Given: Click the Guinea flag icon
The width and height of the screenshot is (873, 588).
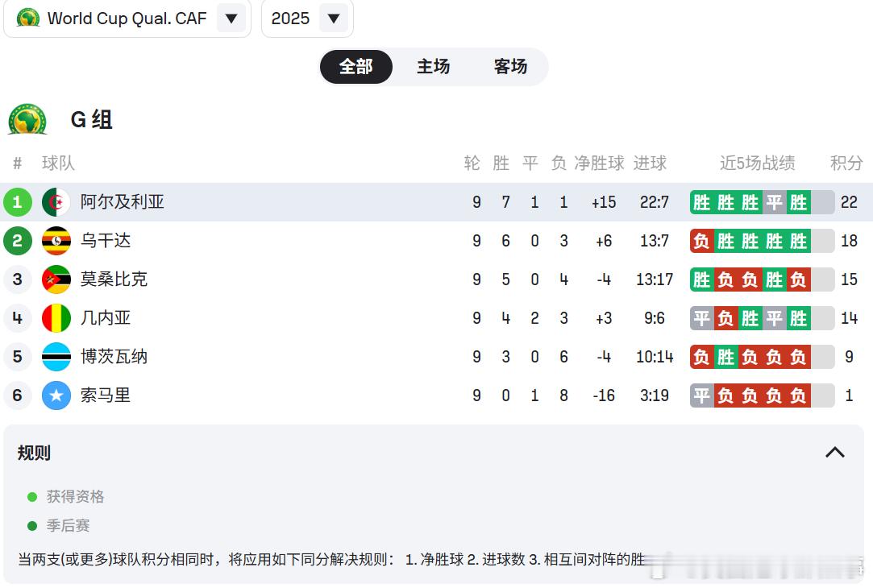Looking at the screenshot, I should 56,318.
